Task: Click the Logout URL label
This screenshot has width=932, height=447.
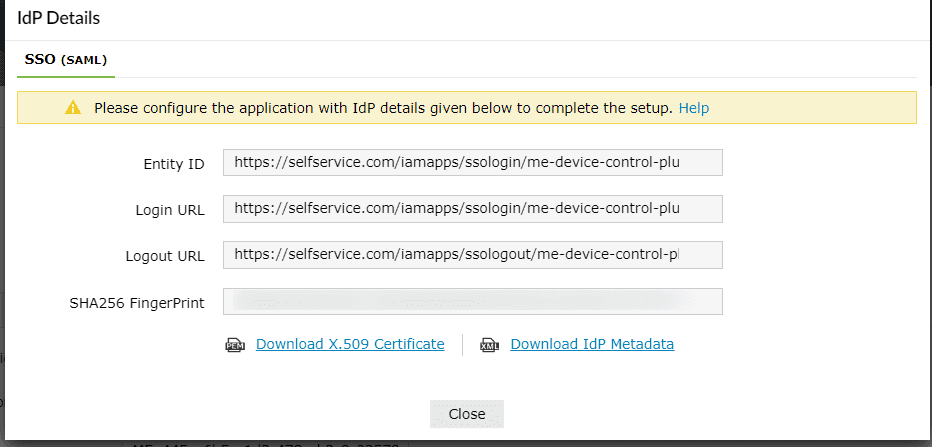Action: click(x=165, y=256)
